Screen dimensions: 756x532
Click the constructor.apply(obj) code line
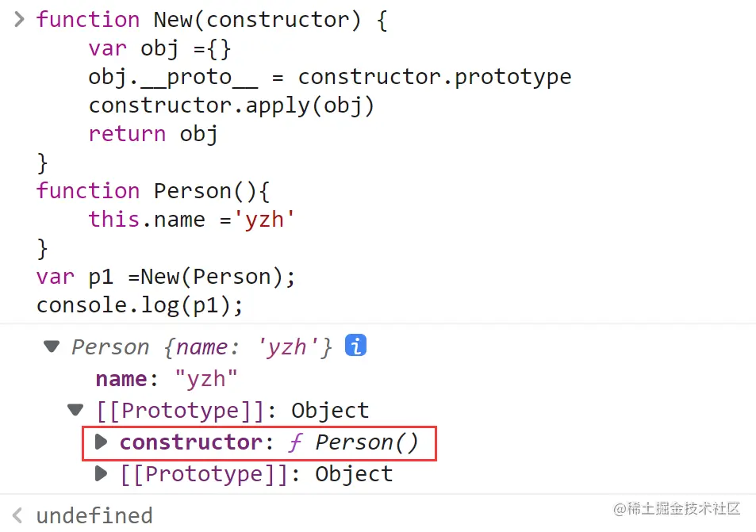click(232, 105)
